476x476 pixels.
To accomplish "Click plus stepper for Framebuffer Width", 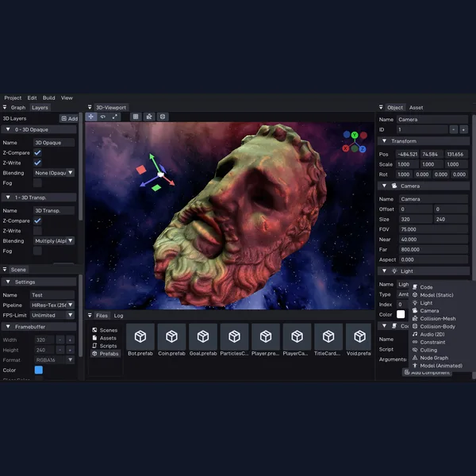I will click(70, 340).
